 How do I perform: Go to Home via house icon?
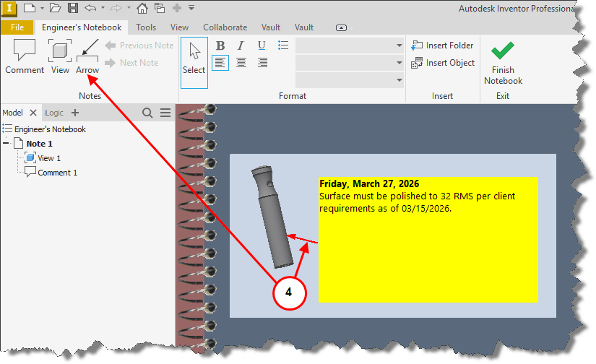(142, 8)
